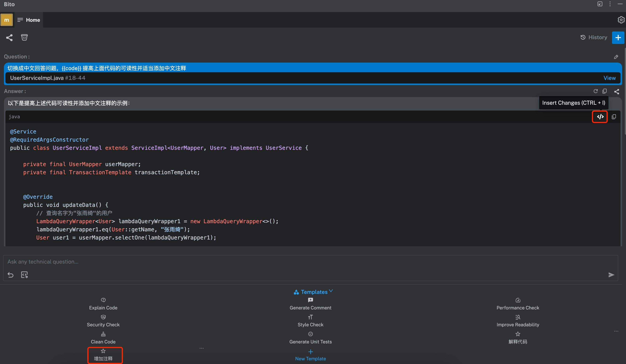The height and width of the screenshot is (364, 626).
Task: View the UserServiceImpl.java code snippet
Action: (609, 78)
